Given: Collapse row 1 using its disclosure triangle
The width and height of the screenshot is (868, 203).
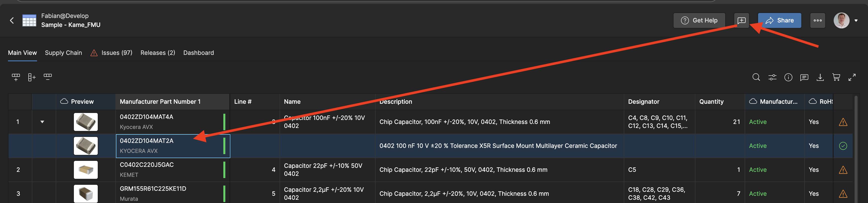Looking at the screenshot, I should coord(42,122).
